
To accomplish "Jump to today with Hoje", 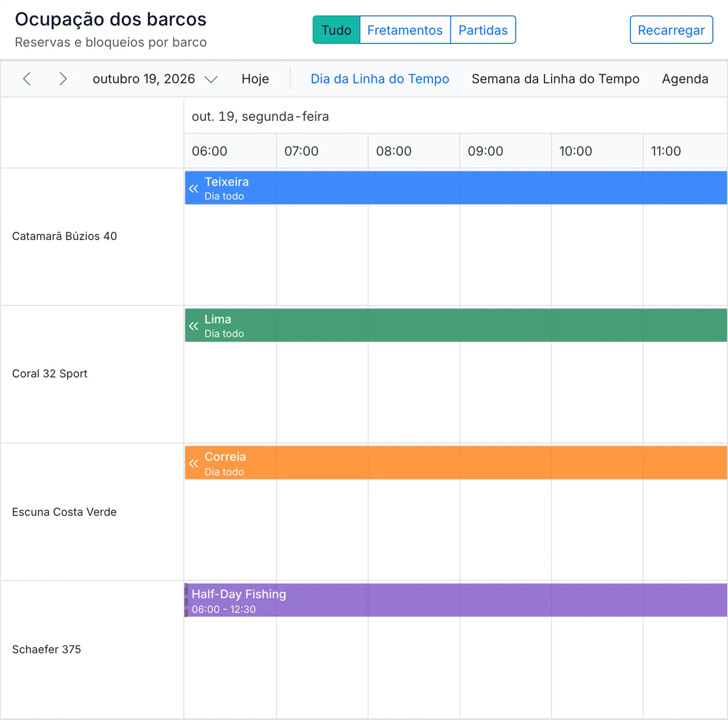I will coord(255,79).
